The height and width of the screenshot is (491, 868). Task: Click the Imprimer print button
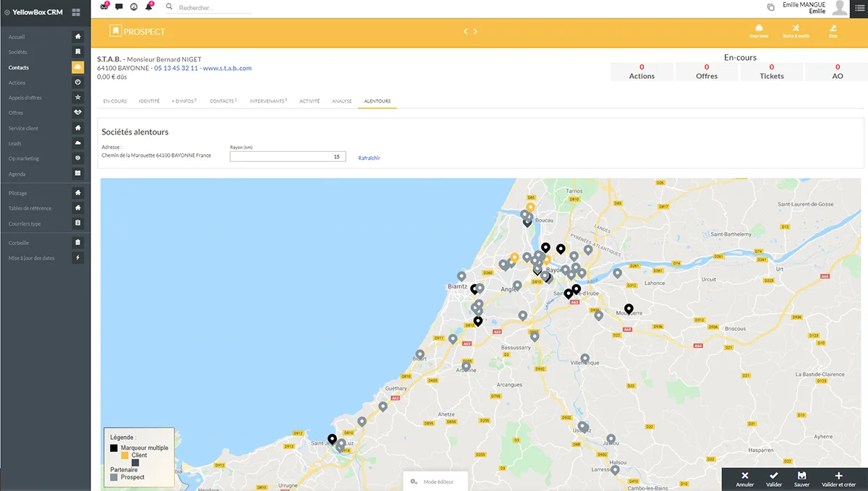click(759, 31)
